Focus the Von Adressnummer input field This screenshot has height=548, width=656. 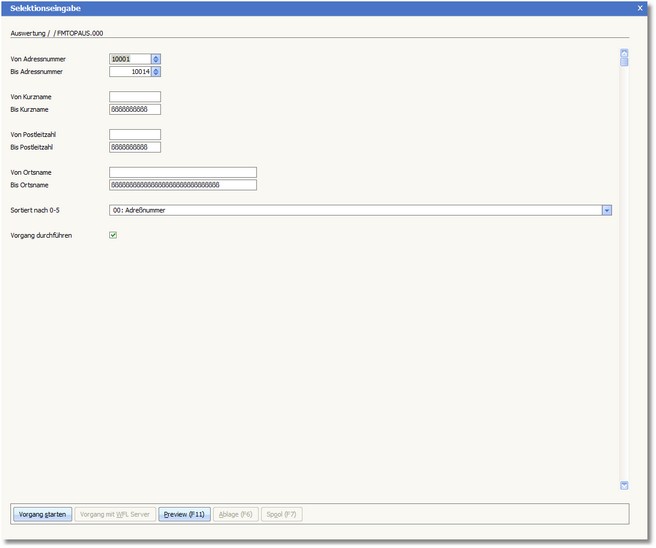click(129, 59)
